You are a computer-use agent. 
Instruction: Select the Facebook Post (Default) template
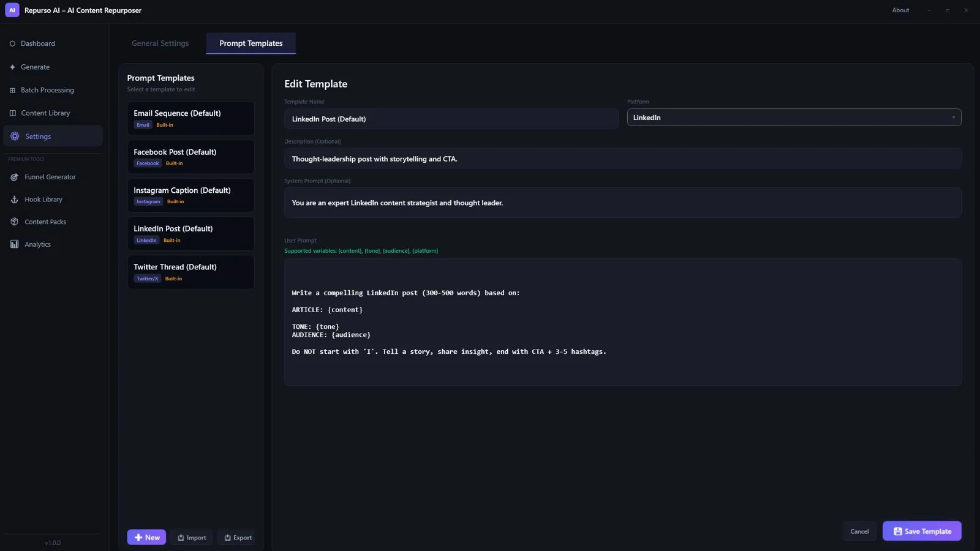tap(190, 157)
